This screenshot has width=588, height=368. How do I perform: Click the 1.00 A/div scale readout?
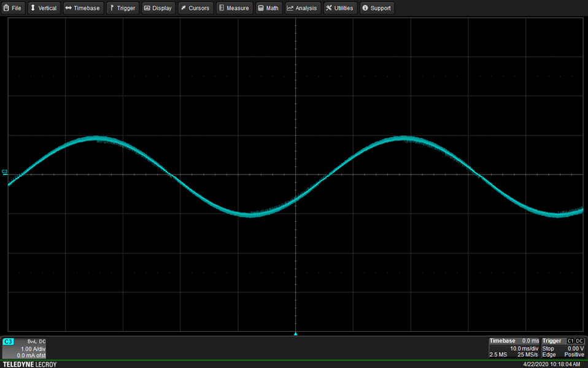(x=33, y=348)
